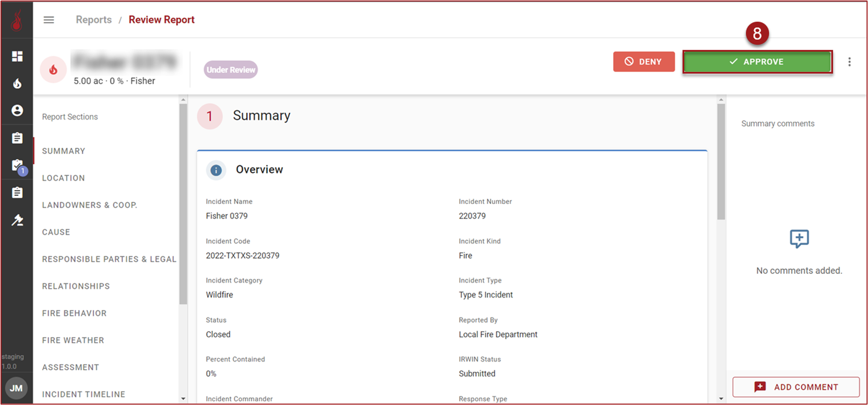
Task: Open the fire incidents sidebar icon
Action: click(17, 83)
